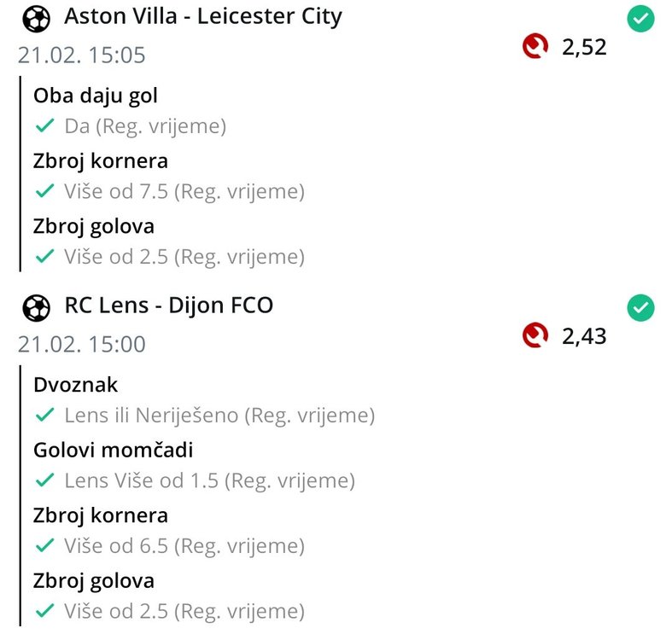672x640 pixels.
Task: Click the 21.02. 15:05 kickoff time
Action: click(82, 55)
